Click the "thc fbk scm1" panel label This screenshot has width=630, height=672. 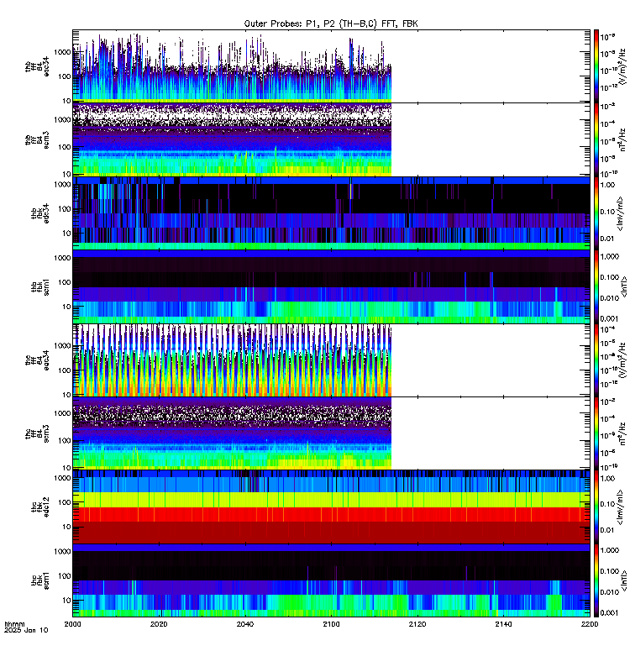tap(39, 580)
